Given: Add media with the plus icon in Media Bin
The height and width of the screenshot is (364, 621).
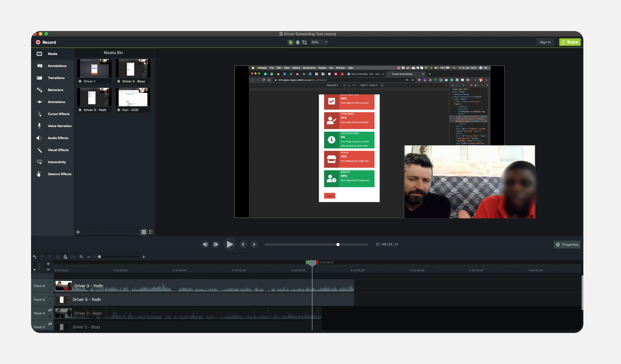Looking at the screenshot, I should [78, 232].
